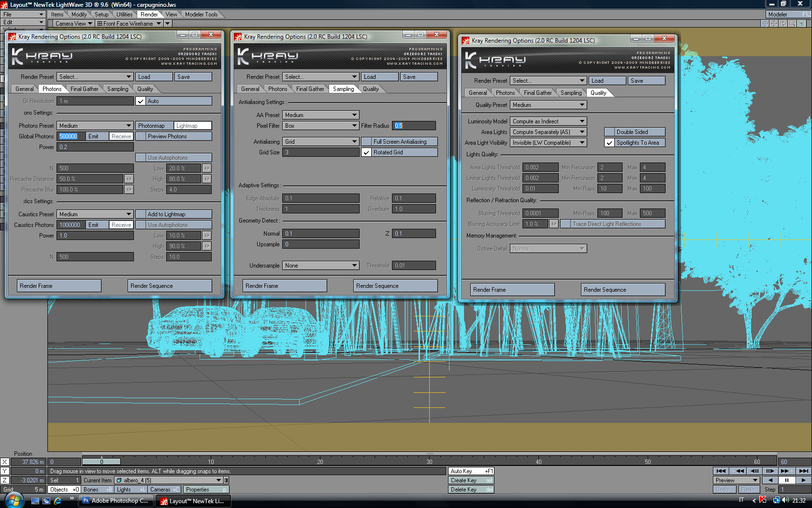Click the viewport rotate icon at top right

tap(783, 23)
